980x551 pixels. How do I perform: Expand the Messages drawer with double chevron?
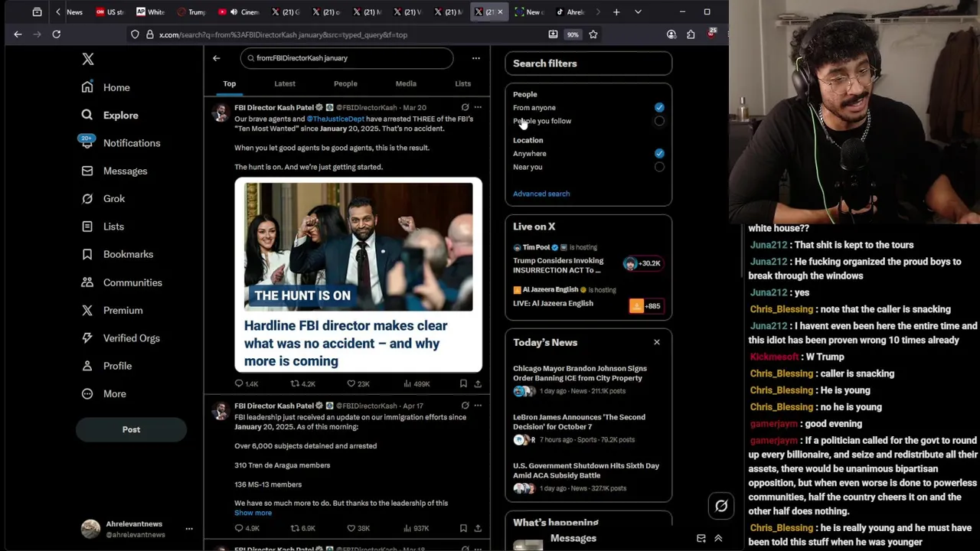coord(718,539)
